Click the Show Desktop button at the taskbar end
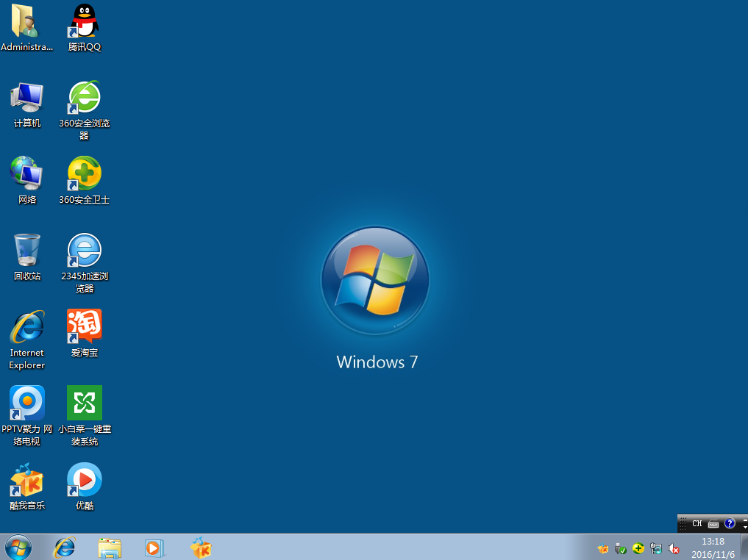This screenshot has width=748, height=560. (744, 547)
